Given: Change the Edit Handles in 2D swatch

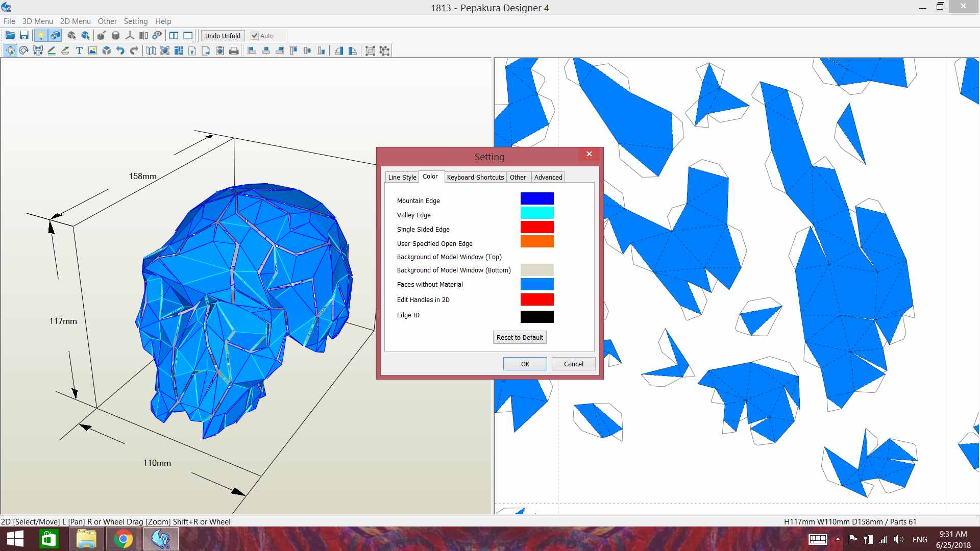Looking at the screenshot, I should pyautogui.click(x=537, y=299).
